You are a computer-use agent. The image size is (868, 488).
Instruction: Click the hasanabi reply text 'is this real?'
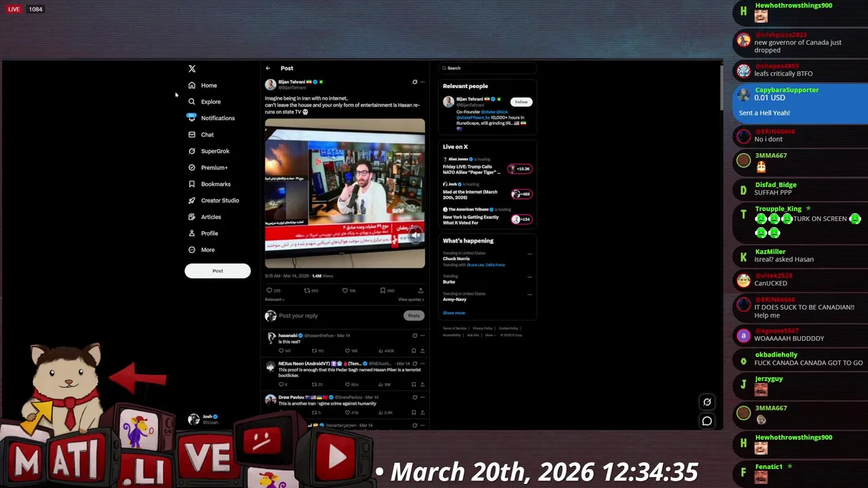pyautogui.click(x=290, y=342)
